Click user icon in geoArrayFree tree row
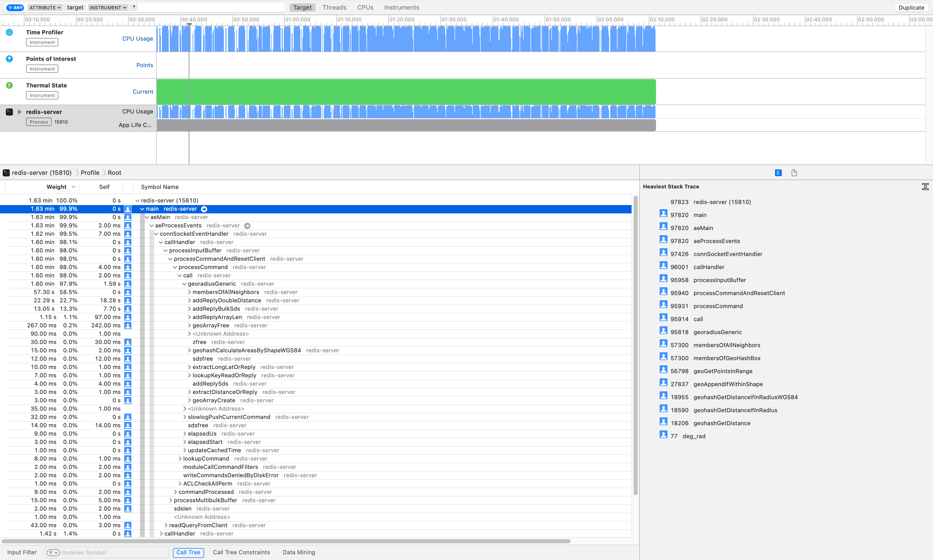The width and height of the screenshot is (933, 560). (x=128, y=325)
